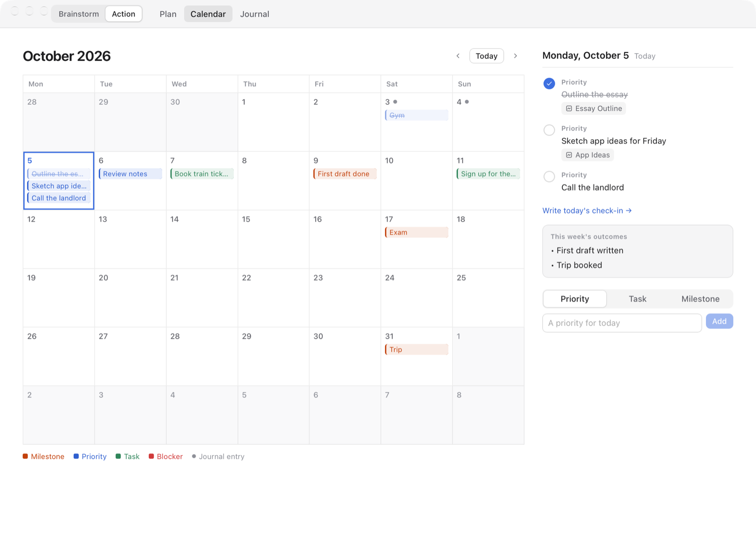Open Write today's check-in link
Image resolution: width=756 pixels, height=548 pixels.
(x=587, y=210)
